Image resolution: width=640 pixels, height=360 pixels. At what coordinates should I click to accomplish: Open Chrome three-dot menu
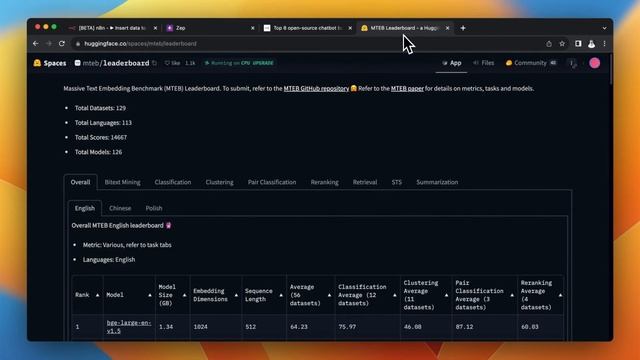604,44
